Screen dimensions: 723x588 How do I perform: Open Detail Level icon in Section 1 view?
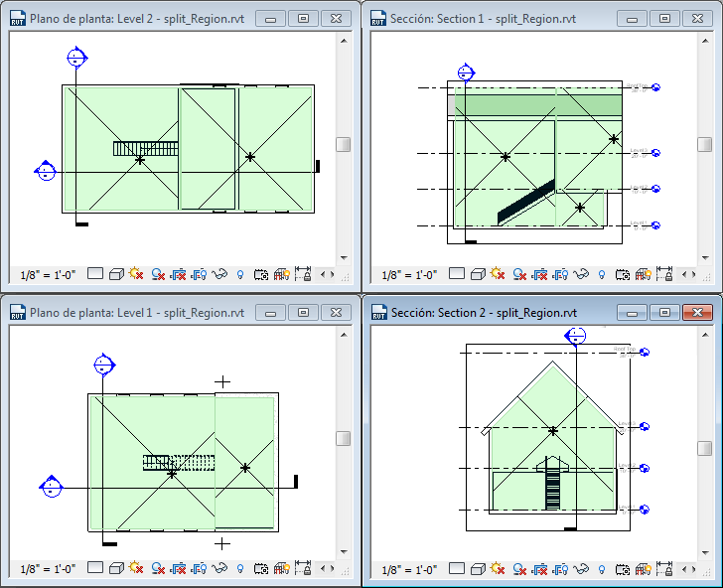(457, 274)
